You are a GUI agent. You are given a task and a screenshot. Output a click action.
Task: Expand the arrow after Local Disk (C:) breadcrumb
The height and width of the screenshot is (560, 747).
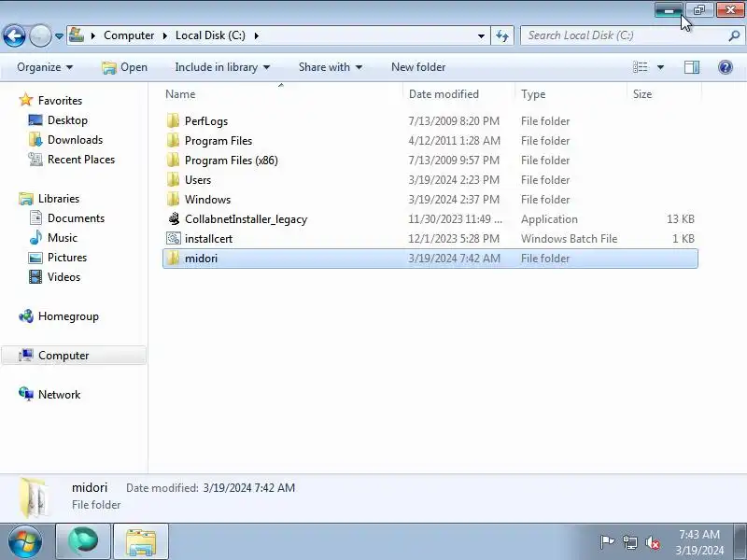click(x=256, y=35)
